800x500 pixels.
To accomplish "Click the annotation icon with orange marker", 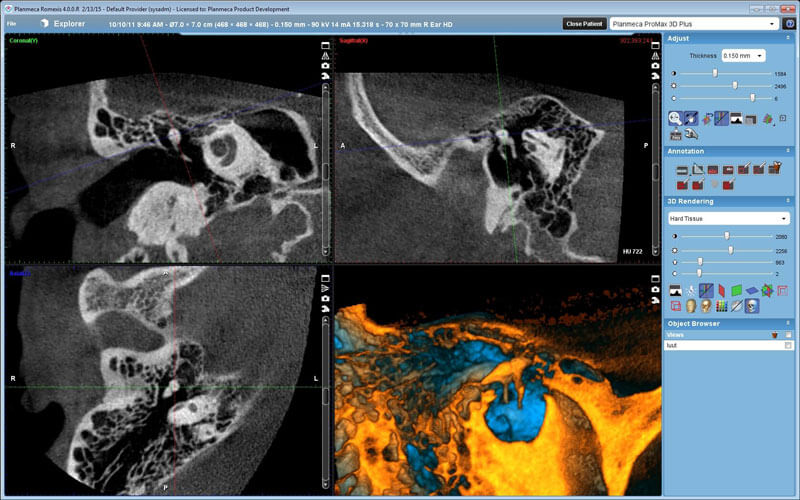I will coord(775,167).
